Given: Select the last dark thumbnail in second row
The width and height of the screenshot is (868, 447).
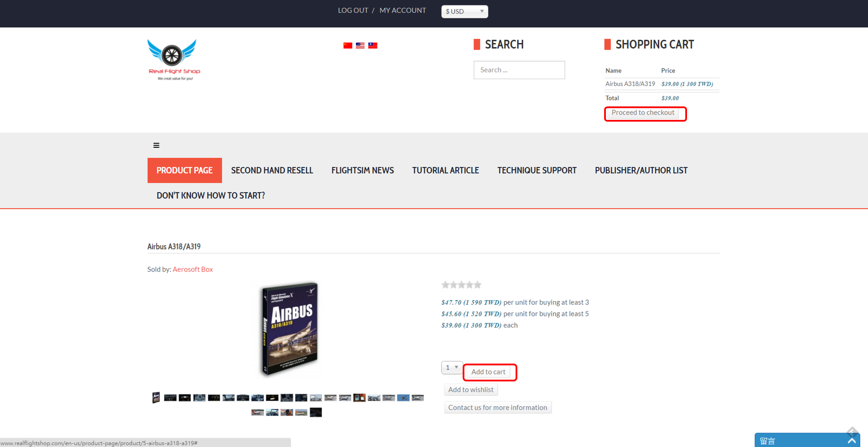Looking at the screenshot, I should (316, 412).
